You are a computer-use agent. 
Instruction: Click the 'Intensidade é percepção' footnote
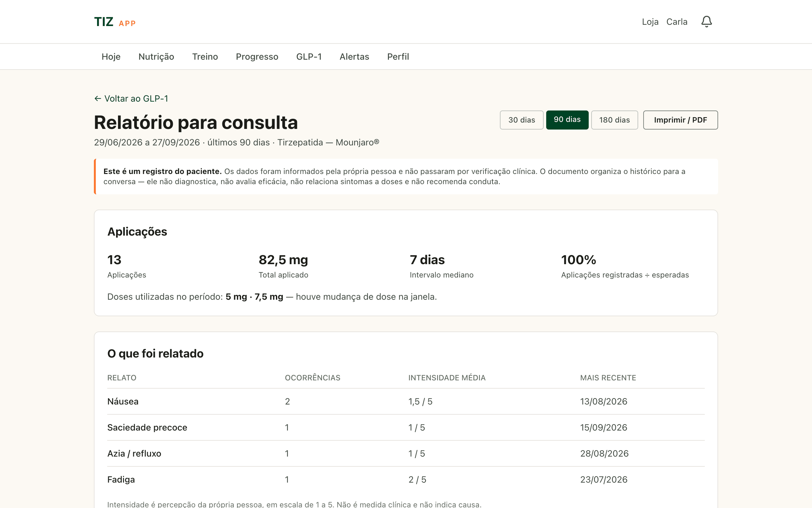[x=294, y=504]
